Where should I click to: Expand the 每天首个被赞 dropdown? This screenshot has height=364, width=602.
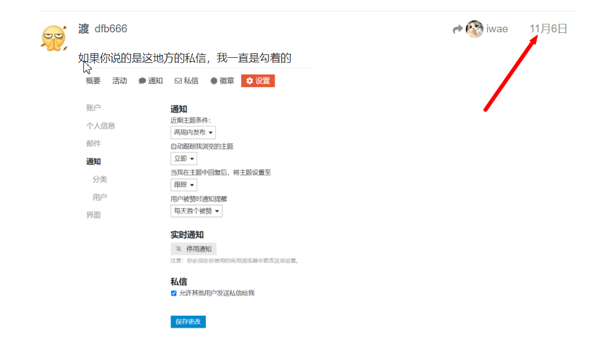[196, 211]
